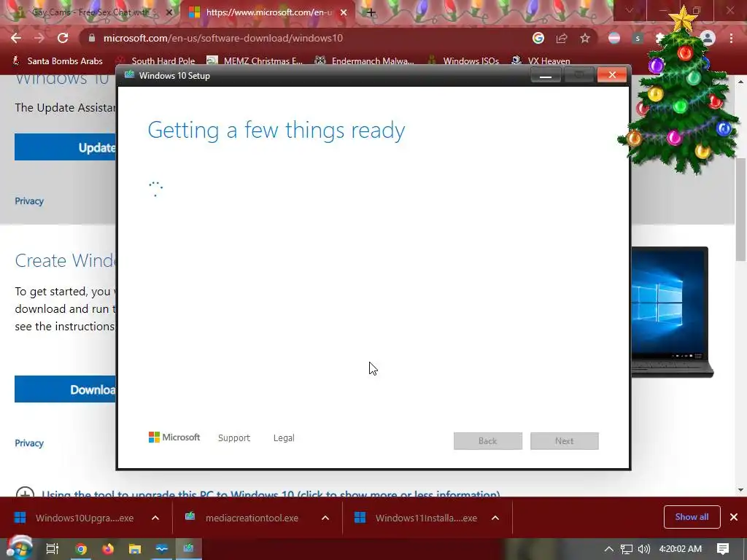Click the S extension icon
This screenshot has width=747, height=560.
(x=638, y=38)
